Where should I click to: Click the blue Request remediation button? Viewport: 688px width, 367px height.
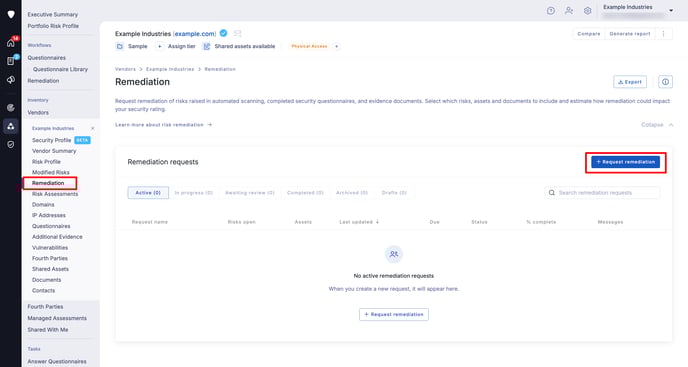coord(625,162)
